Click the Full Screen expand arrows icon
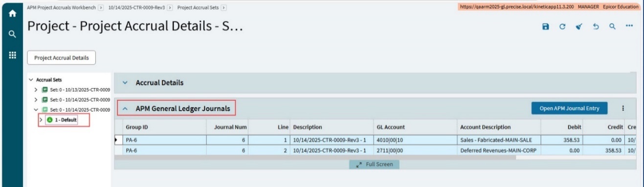 coord(359,165)
